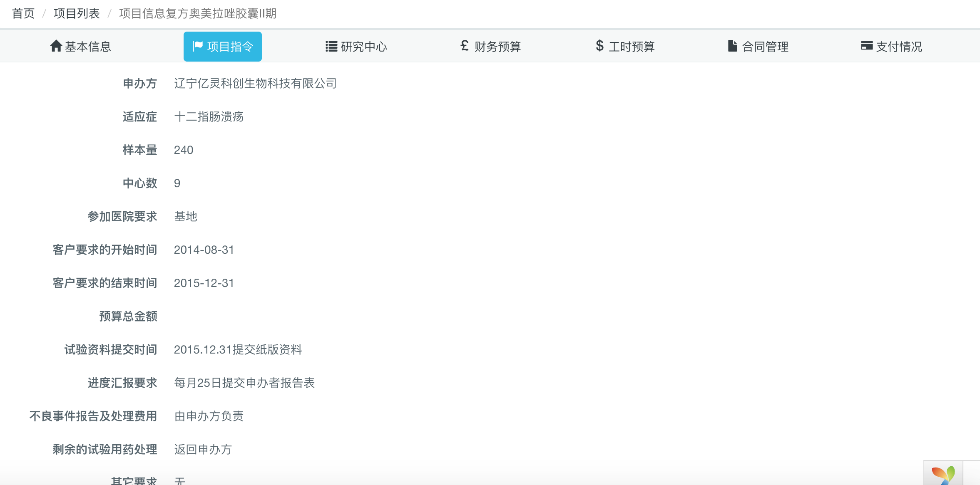Click the 进度汇报要求 label
Viewport: 980px width, 485px height.
point(122,383)
